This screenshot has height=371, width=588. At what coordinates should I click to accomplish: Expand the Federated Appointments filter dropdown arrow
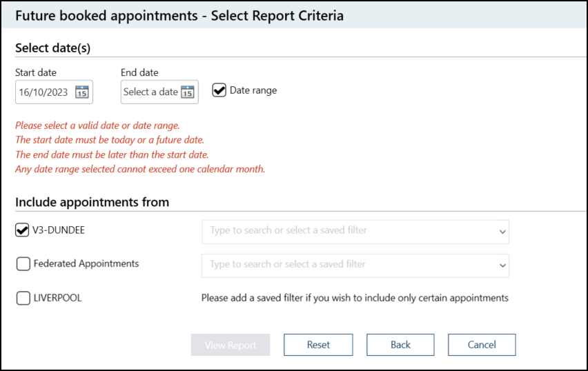coord(502,265)
